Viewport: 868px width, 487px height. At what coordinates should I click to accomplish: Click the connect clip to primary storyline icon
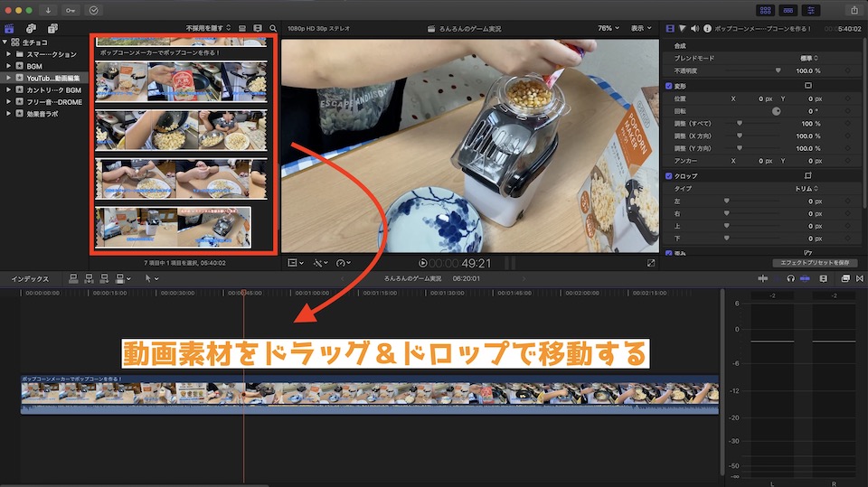tap(73, 278)
